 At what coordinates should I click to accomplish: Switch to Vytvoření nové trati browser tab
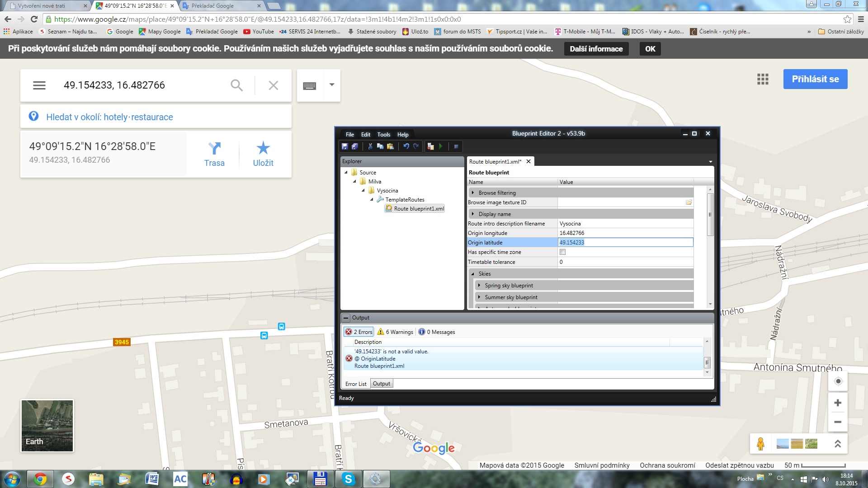pos(47,6)
